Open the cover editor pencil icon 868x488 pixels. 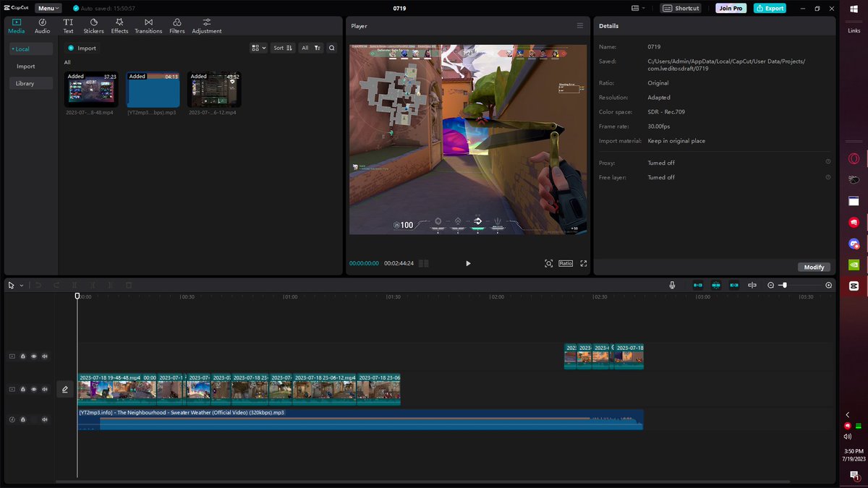pyautogui.click(x=65, y=389)
